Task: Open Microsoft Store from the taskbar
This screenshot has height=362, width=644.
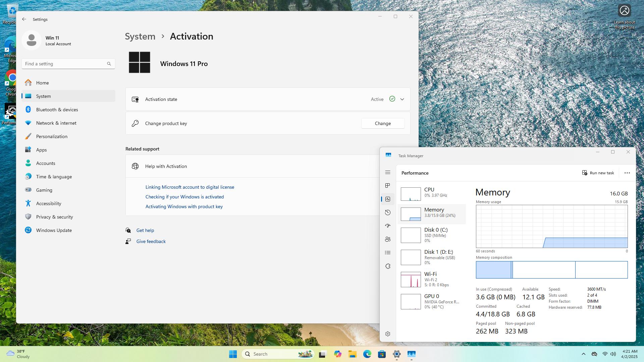Action: [x=382, y=354]
